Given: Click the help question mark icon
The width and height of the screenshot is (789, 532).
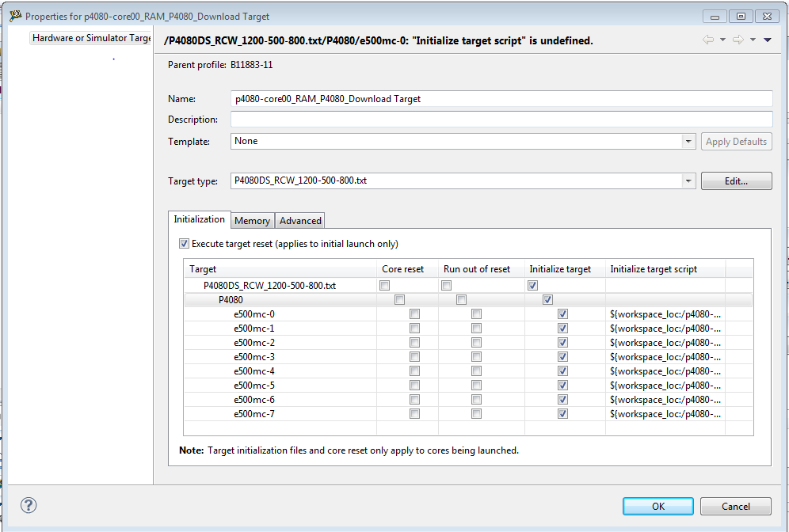Looking at the screenshot, I should [29, 505].
